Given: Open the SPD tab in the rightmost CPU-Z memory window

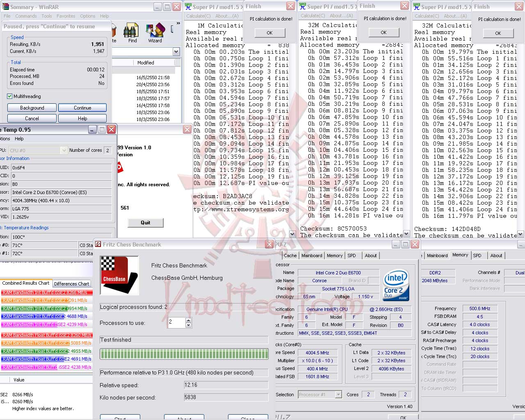Looking at the screenshot, I should click(x=477, y=256).
